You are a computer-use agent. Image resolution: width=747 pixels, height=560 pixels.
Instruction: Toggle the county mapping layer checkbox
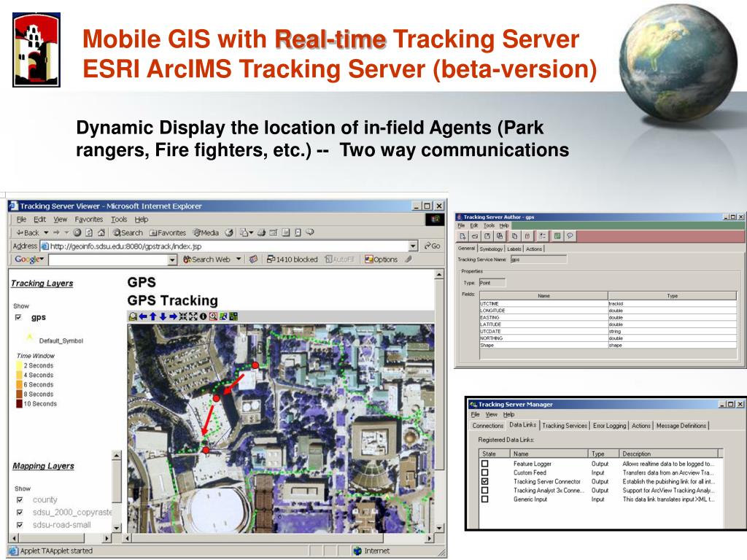pyautogui.click(x=20, y=500)
